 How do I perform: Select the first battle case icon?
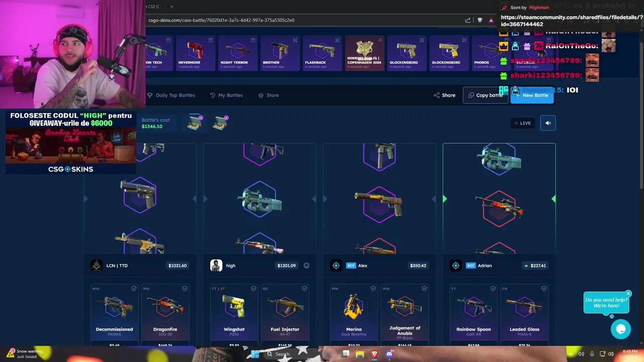pos(195,123)
